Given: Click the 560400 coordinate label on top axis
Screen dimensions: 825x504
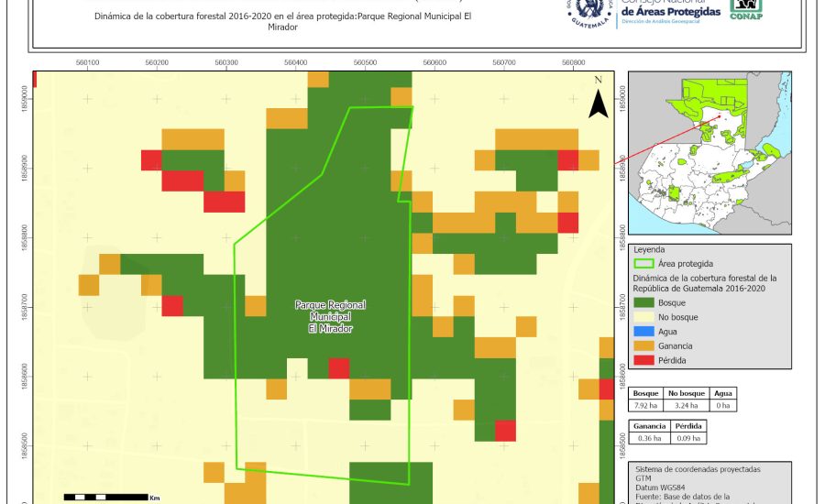Looking at the screenshot, I should (x=295, y=62).
